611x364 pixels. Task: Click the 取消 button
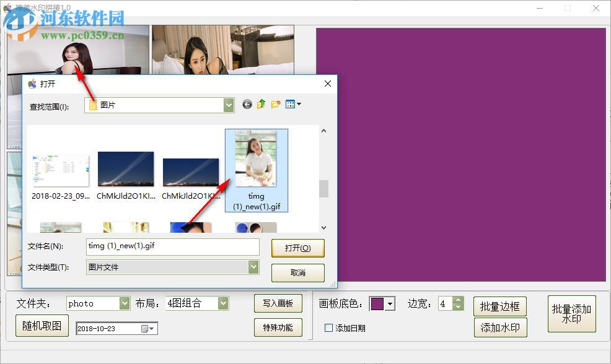click(297, 272)
